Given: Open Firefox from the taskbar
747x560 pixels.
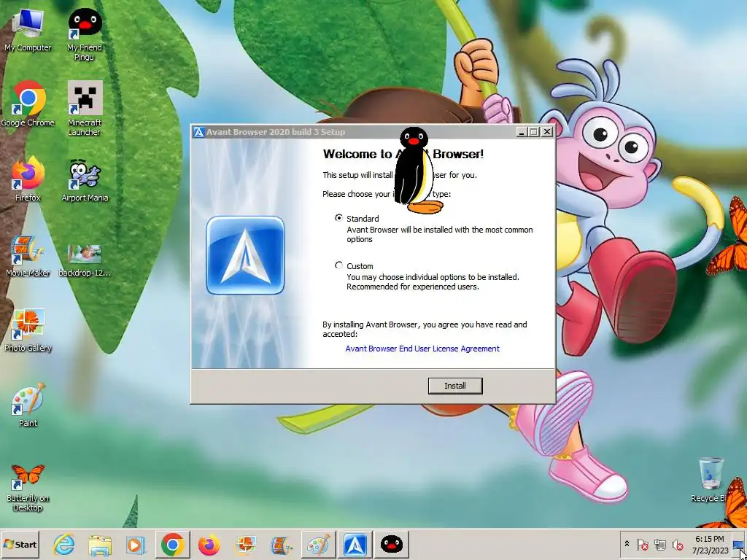Looking at the screenshot, I should pos(209,544).
